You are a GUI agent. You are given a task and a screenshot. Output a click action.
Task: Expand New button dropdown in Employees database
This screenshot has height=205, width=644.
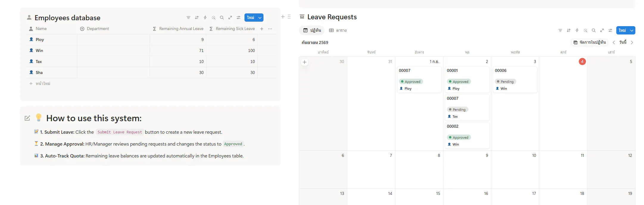(x=260, y=18)
